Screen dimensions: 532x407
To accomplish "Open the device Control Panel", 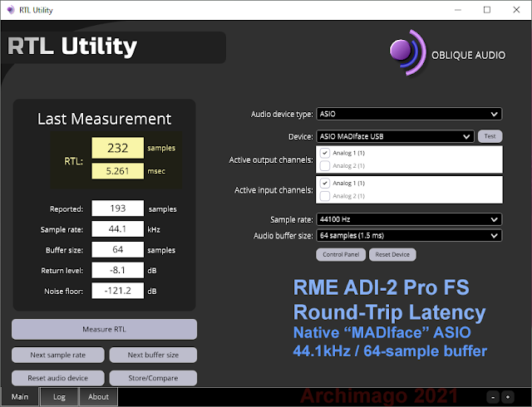I will 341,255.
